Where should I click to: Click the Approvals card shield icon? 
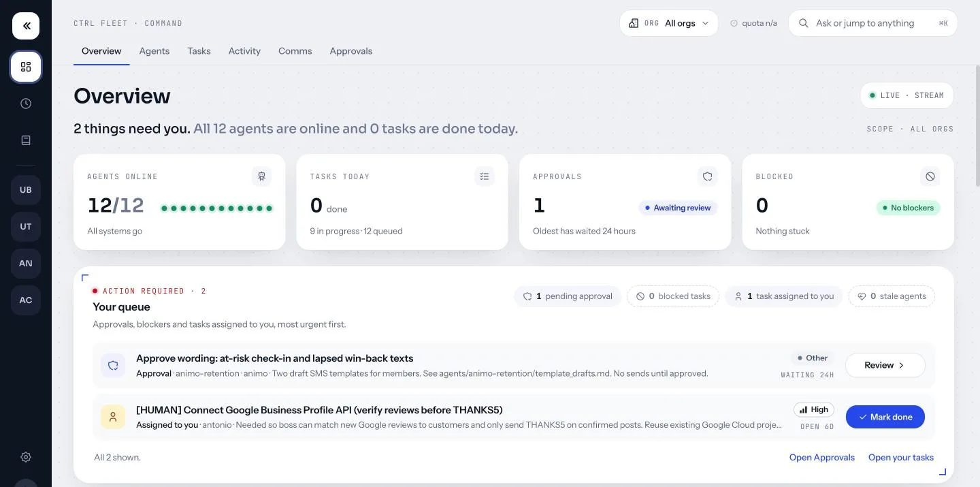point(708,176)
